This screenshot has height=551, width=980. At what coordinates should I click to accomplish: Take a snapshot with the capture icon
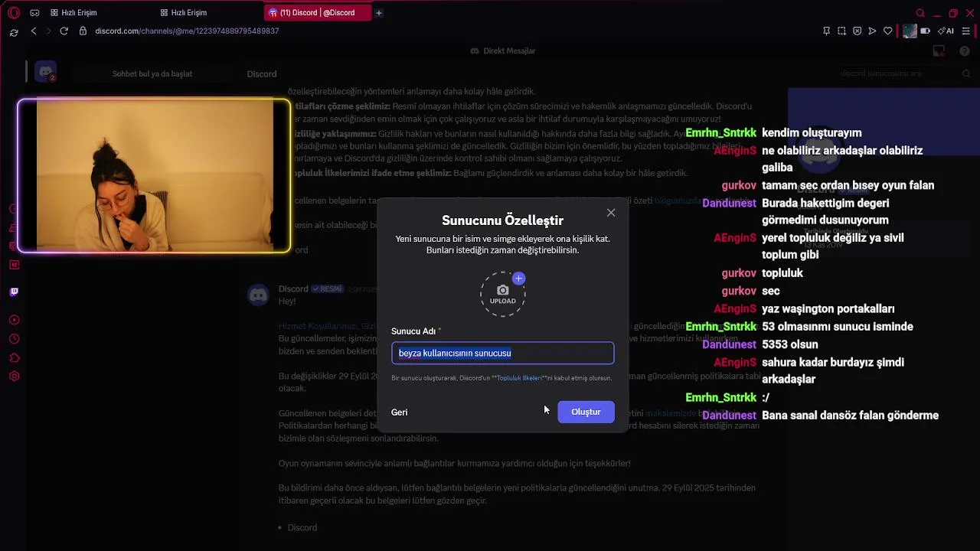pos(841,31)
